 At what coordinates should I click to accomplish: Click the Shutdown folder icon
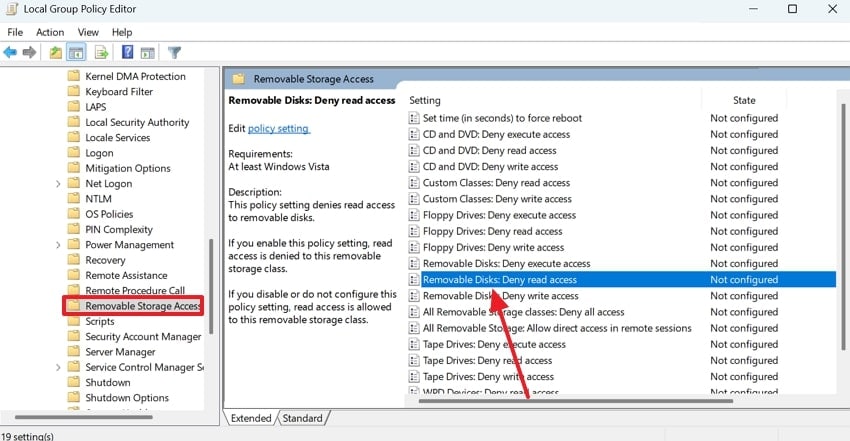pos(73,382)
